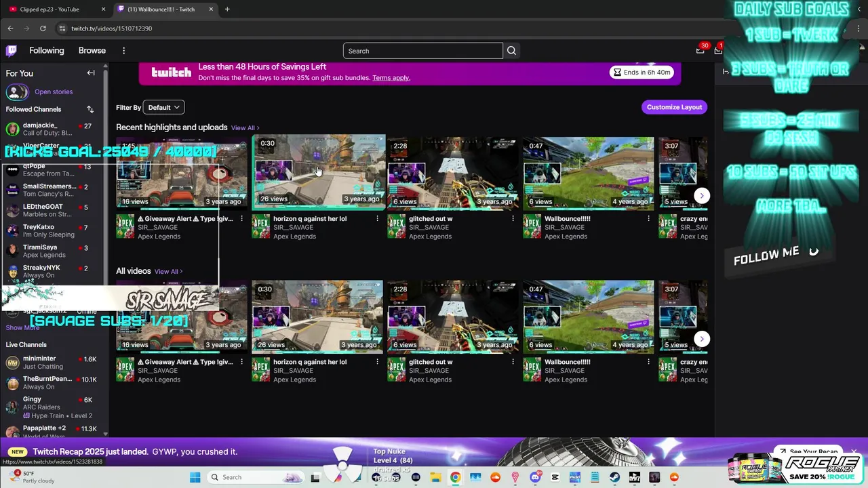The width and height of the screenshot is (868, 488).
Task: Click Twitch Recap 2025 just landed text
Action: [x=90, y=452]
